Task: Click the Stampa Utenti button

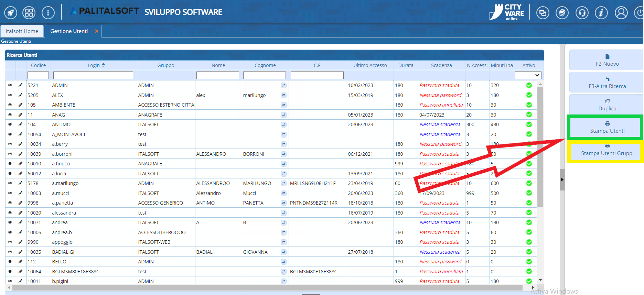Action: 607,128
